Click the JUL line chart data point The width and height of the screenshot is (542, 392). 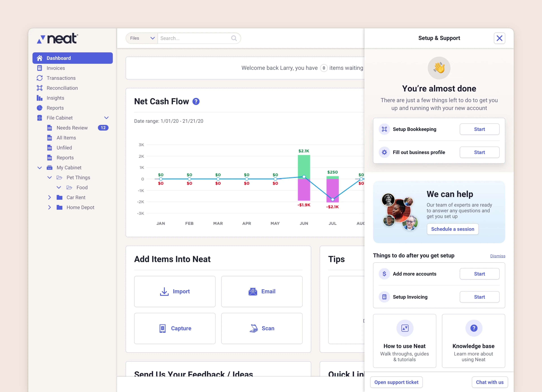pyautogui.click(x=332, y=200)
